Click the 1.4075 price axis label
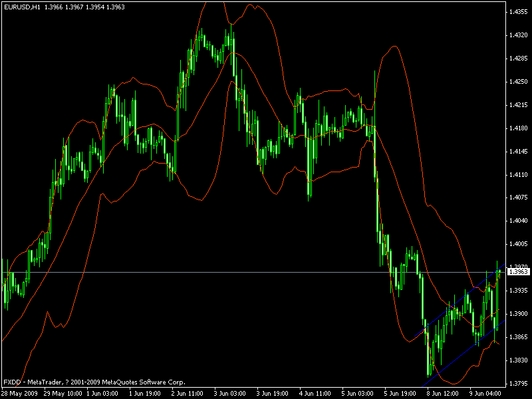Screen dimensions: 532x399 [519, 198]
